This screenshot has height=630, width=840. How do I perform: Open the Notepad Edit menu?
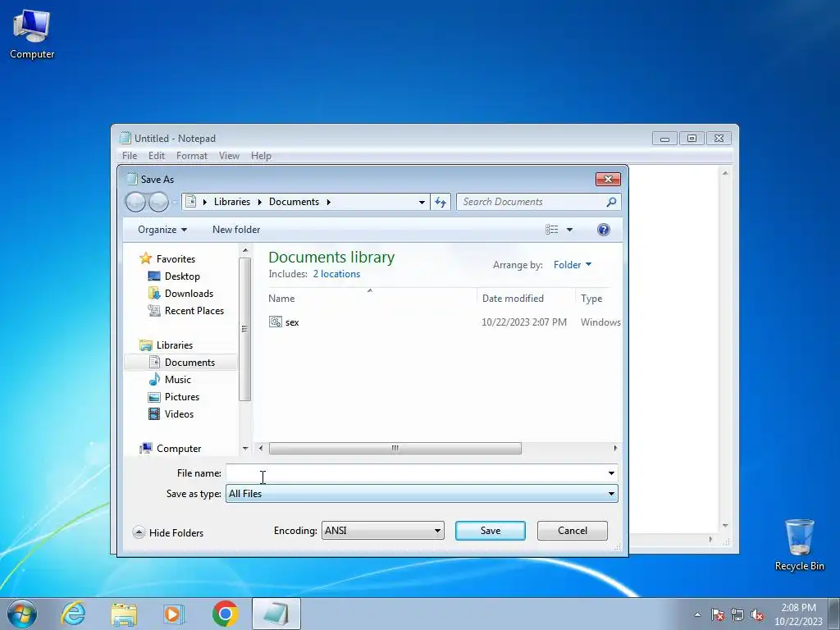click(x=157, y=156)
